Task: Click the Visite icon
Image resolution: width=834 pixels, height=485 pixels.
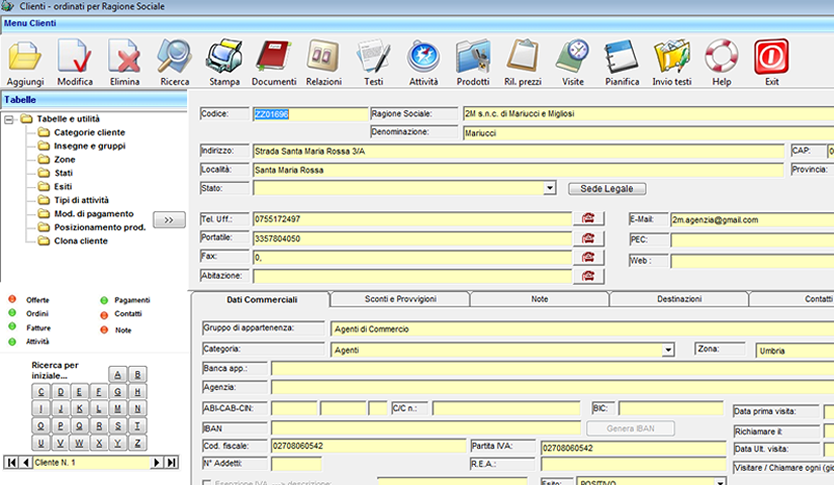Action: [573, 56]
